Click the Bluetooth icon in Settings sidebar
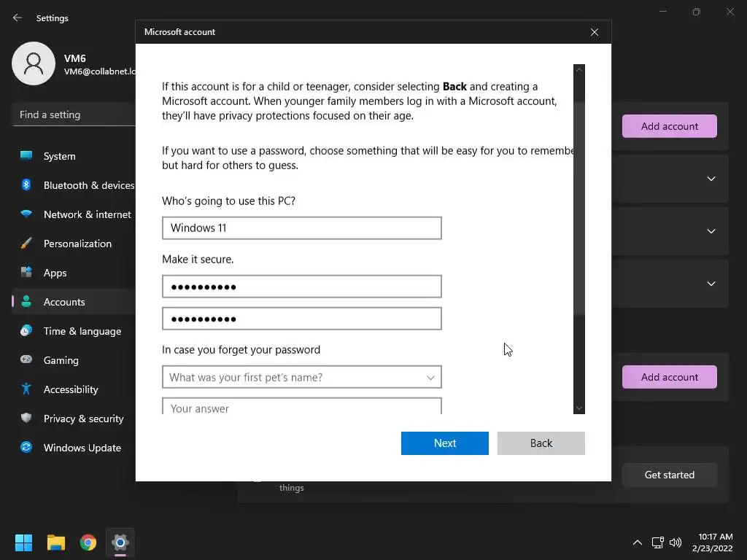Viewport: 747px width, 560px height. coord(26,184)
